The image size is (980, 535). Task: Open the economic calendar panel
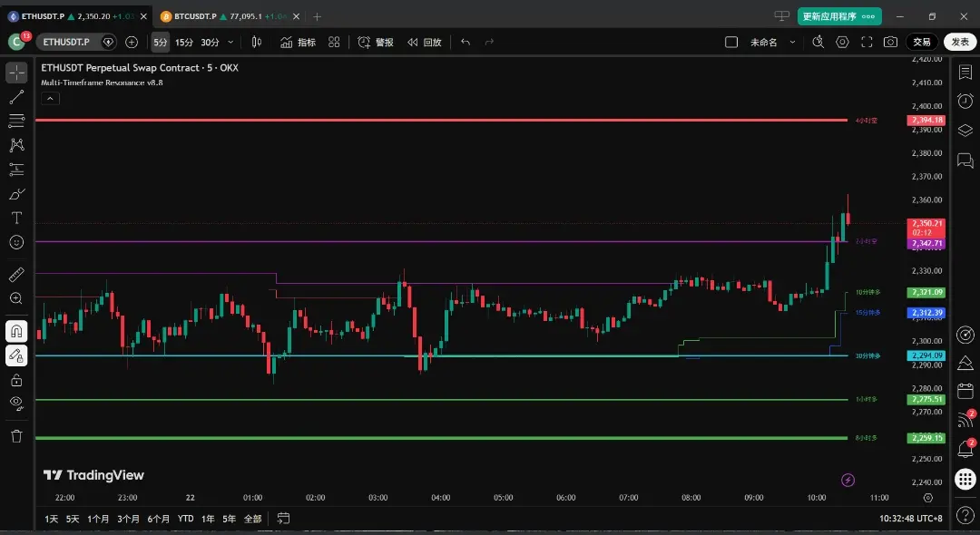965,391
